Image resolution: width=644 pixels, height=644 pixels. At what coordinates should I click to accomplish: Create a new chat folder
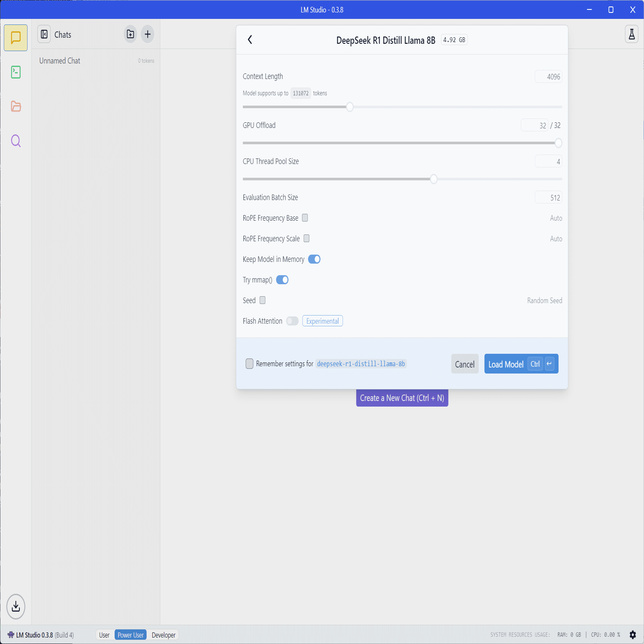pyautogui.click(x=131, y=34)
